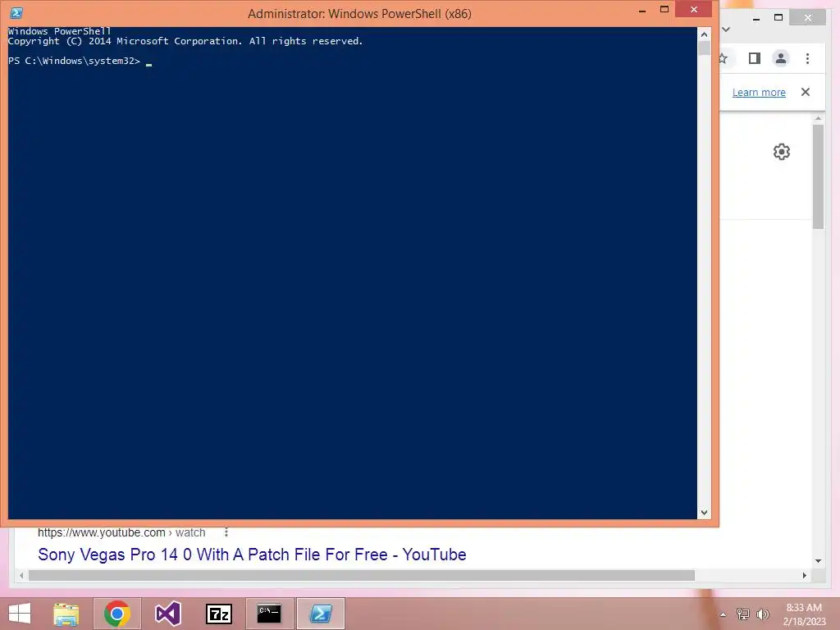Switch to Chrome in the taskbar
This screenshot has height=630, width=840.
coord(117,614)
